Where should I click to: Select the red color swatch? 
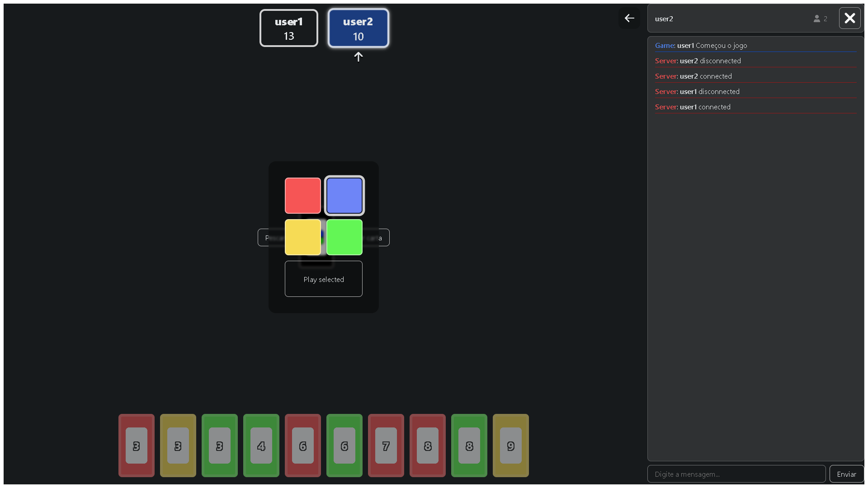click(x=302, y=196)
